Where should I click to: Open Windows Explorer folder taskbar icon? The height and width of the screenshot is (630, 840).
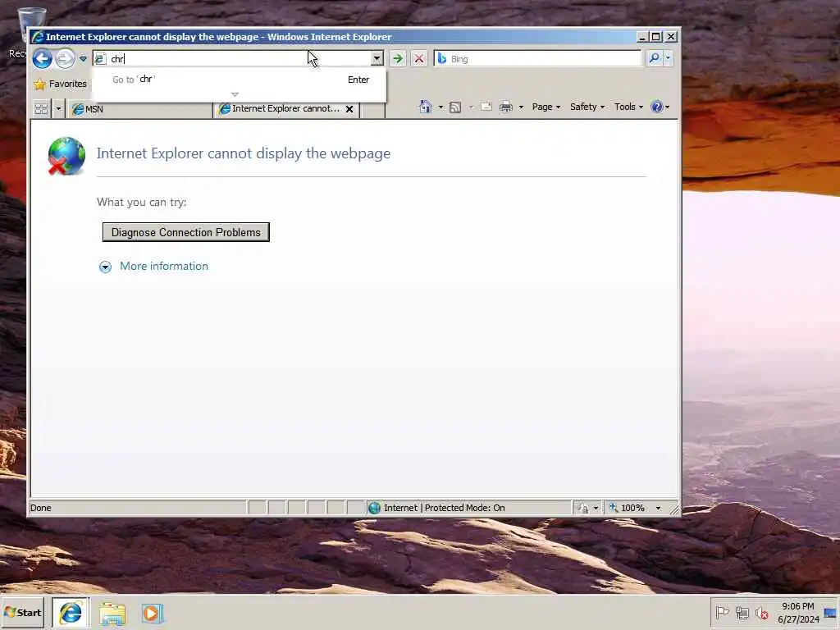[112, 614]
